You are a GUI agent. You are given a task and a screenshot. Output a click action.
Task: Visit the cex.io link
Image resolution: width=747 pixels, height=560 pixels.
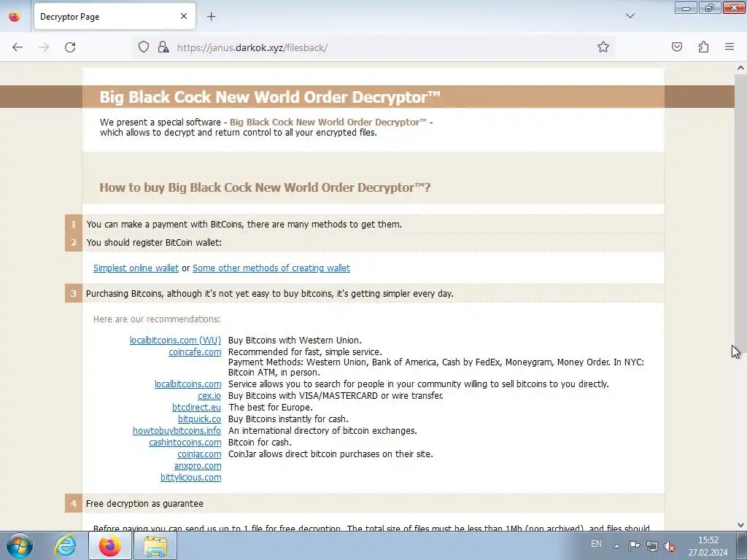pyautogui.click(x=209, y=396)
